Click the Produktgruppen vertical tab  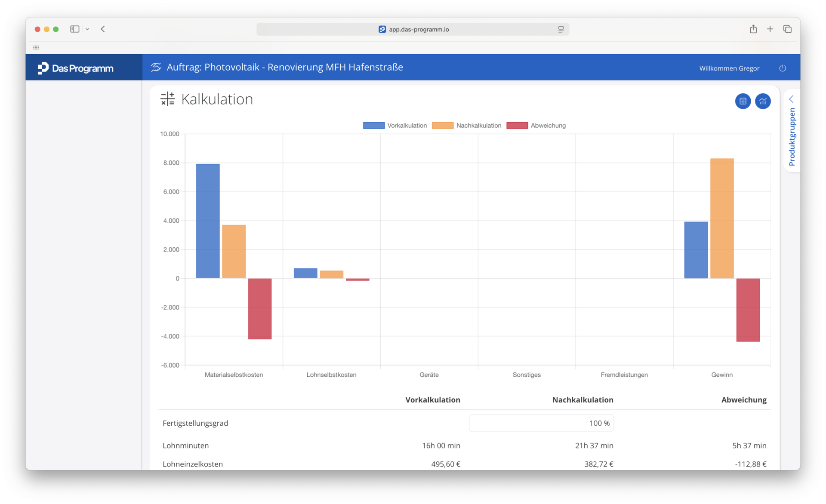pos(792,137)
